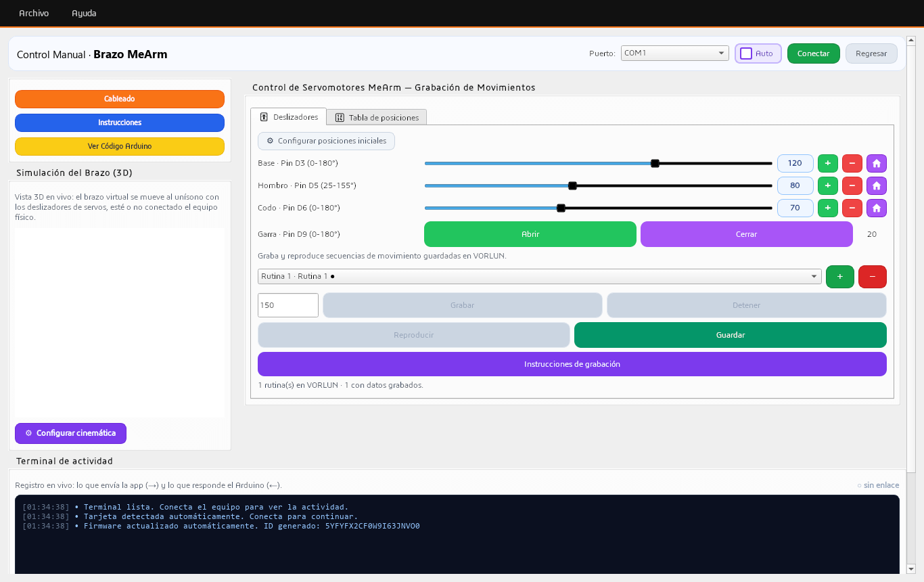Increase Base angle with green plus

pos(828,163)
